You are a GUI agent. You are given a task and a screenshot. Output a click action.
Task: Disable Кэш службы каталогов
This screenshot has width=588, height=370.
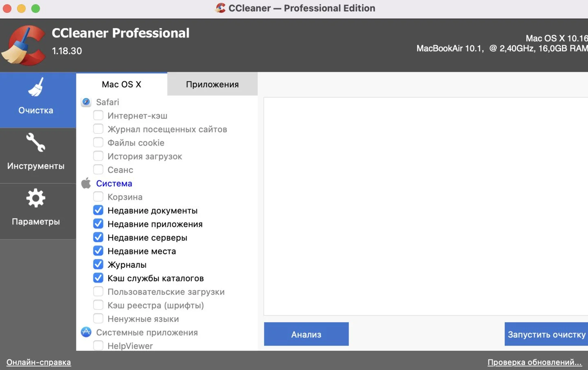[98, 278]
